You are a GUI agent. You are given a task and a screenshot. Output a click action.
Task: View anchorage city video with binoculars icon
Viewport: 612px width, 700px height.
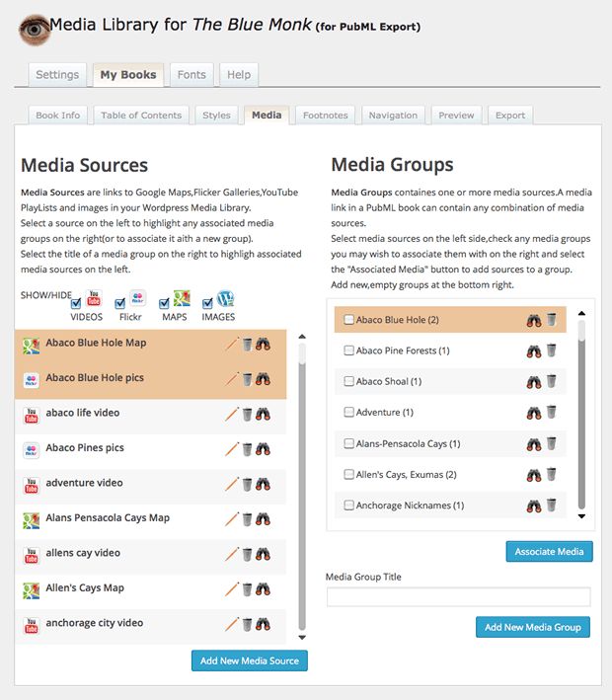point(264,625)
